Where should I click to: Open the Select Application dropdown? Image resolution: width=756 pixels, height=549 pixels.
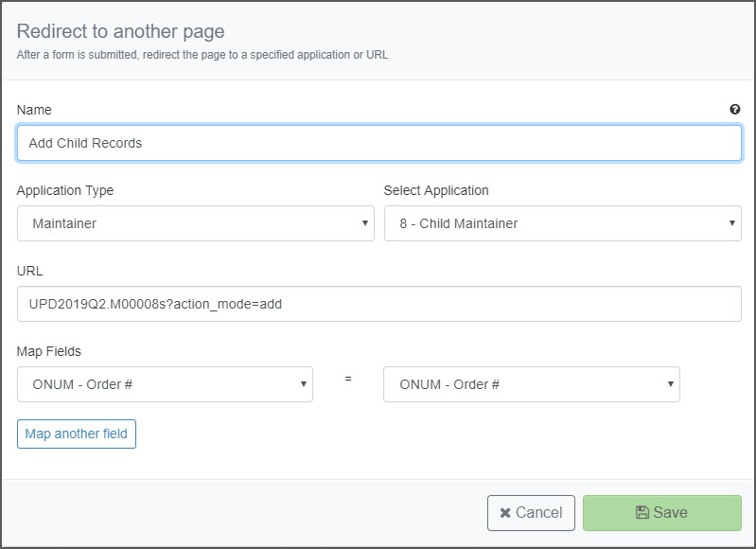pyautogui.click(x=563, y=223)
